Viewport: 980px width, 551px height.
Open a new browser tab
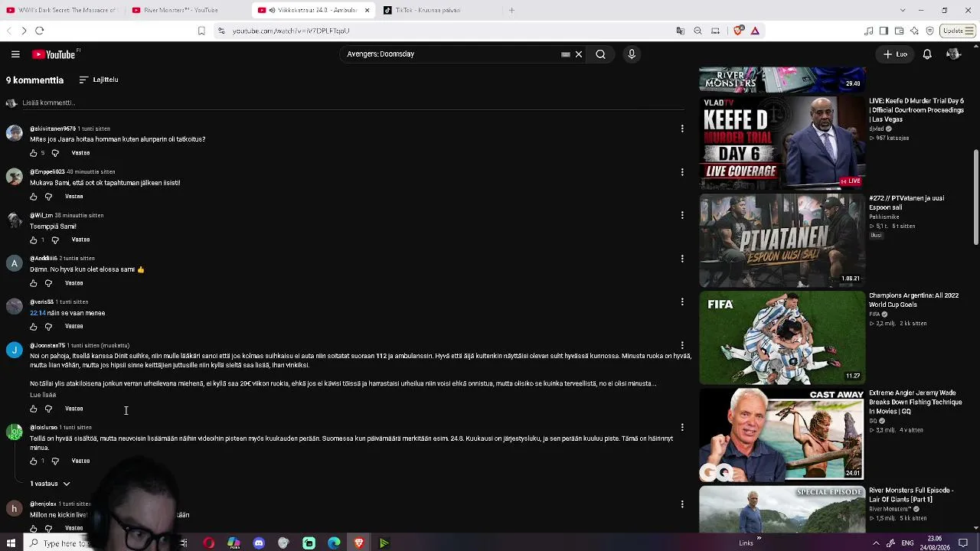tap(511, 10)
